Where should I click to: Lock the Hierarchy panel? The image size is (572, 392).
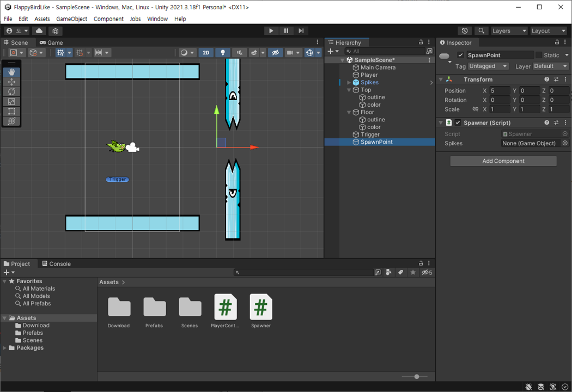point(421,42)
